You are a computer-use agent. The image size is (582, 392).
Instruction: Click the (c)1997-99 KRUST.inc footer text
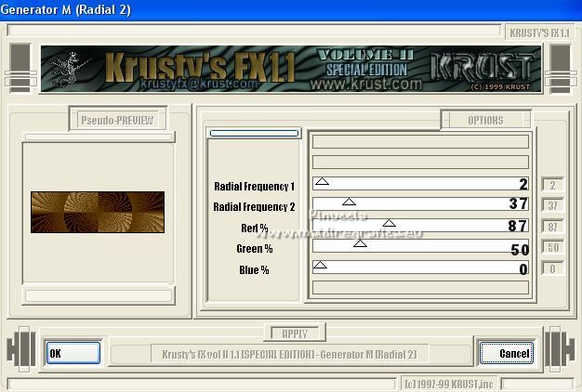(x=449, y=385)
